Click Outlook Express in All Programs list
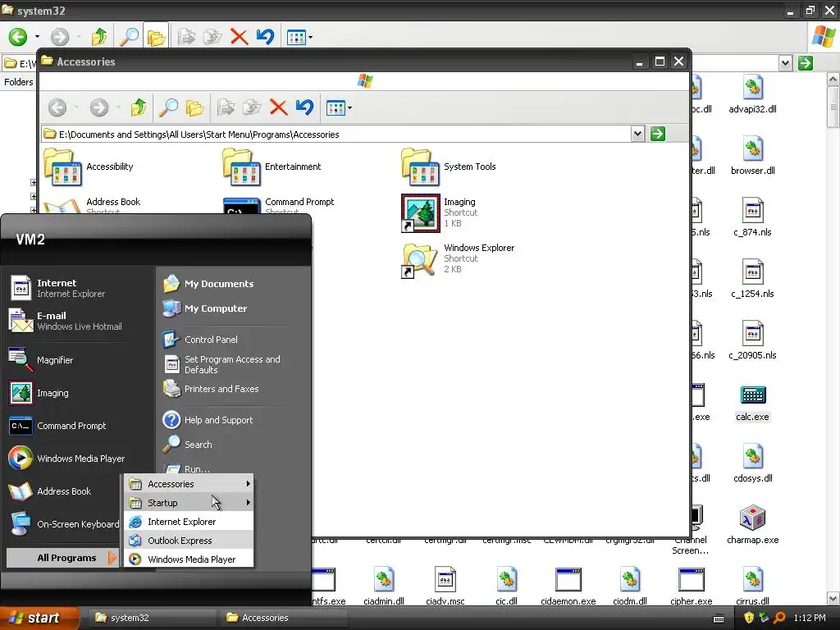 click(x=189, y=540)
